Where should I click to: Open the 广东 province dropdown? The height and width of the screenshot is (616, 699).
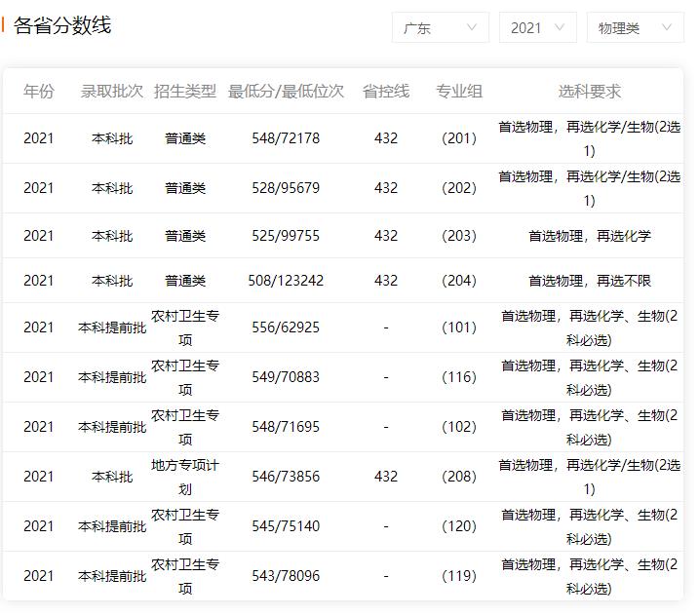tap(440, 28)
